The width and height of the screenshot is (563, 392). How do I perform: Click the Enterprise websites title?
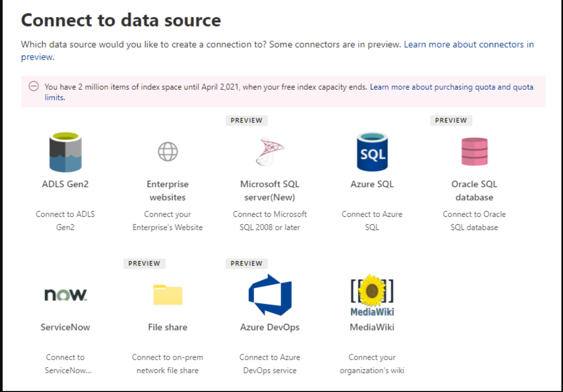coord(167,190)
